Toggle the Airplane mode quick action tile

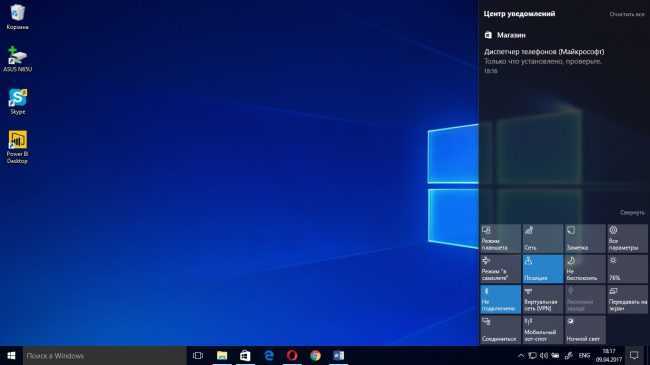[x=500, y=269]
